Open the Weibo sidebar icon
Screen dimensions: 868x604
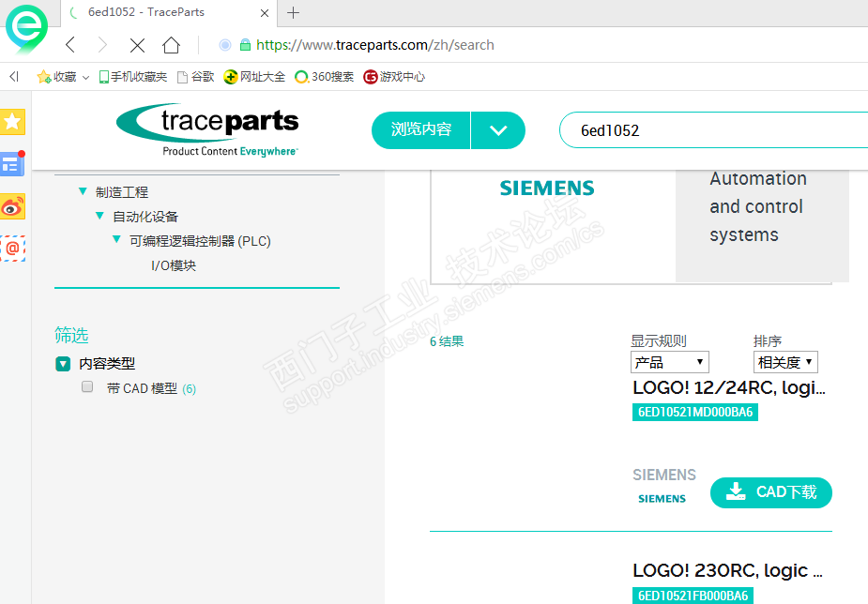[13, 206]
